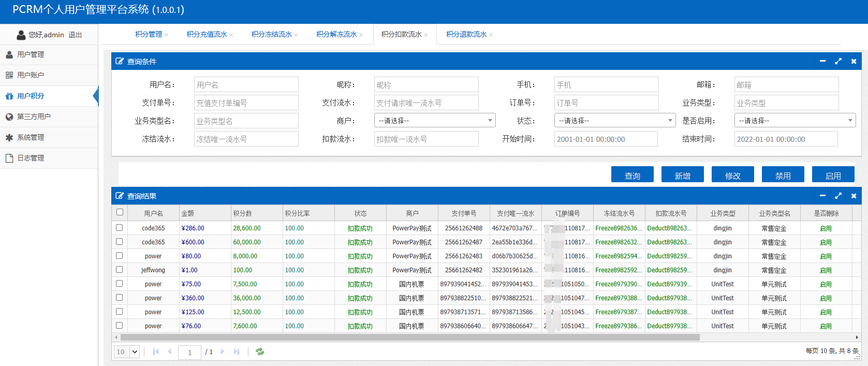Click the next page arrow icon
The width and height of the screenshot is (868, 366).
tap(223, 352)
